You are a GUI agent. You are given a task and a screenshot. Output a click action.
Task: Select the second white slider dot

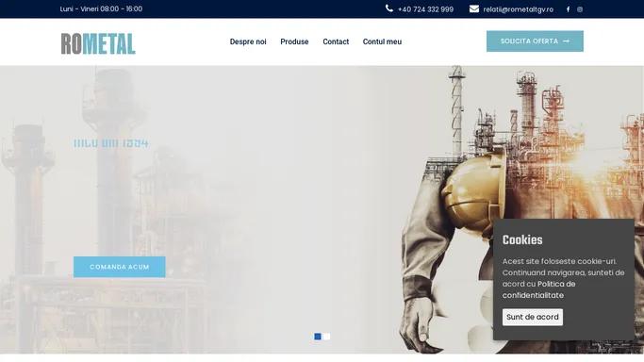point(326,337)
